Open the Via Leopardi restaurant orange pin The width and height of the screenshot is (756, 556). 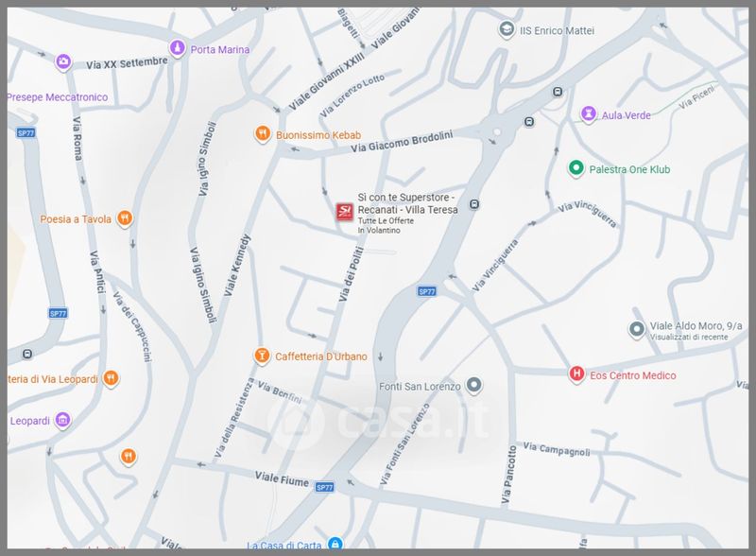tap(112, 378)
